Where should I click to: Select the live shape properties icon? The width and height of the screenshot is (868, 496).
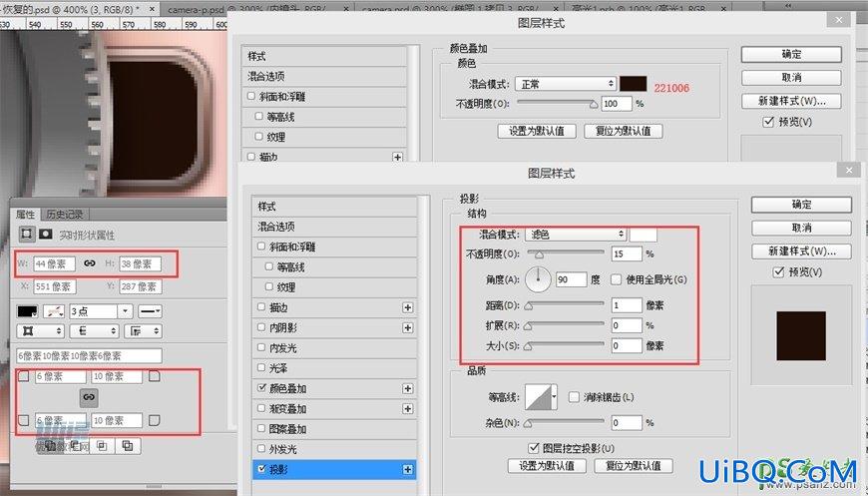pos(26,235)
